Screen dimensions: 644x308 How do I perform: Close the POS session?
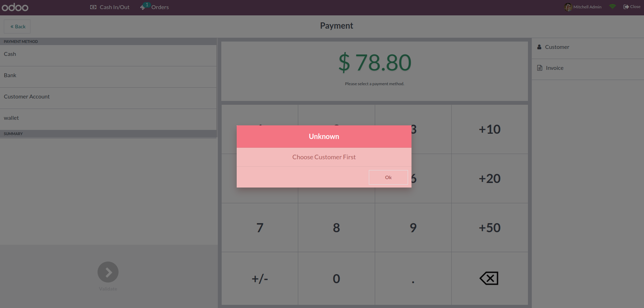click(x=632, y=7)
